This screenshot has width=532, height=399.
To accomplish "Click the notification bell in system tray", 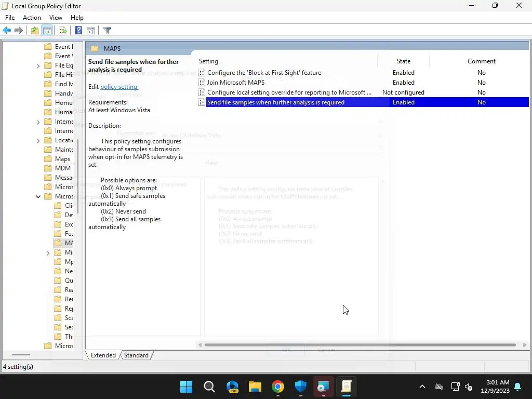I will tap(518, 387).
